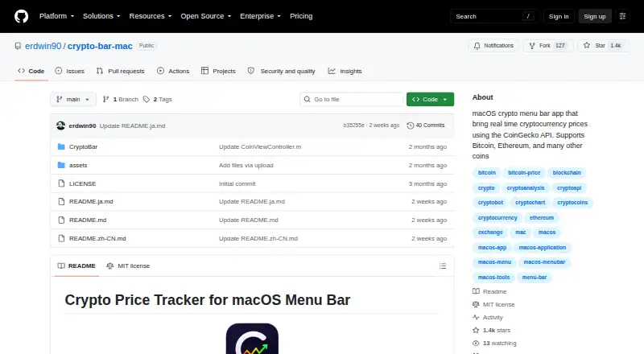This screenshot has width=644, height=354.
Task: Open the 'Update CoinViewController.m' commit message
Action: tap(260, 146)
